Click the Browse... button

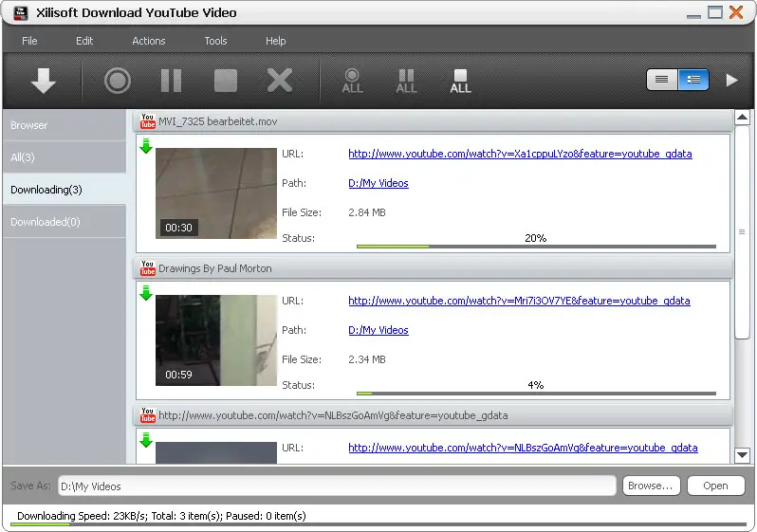pos(652,486)
